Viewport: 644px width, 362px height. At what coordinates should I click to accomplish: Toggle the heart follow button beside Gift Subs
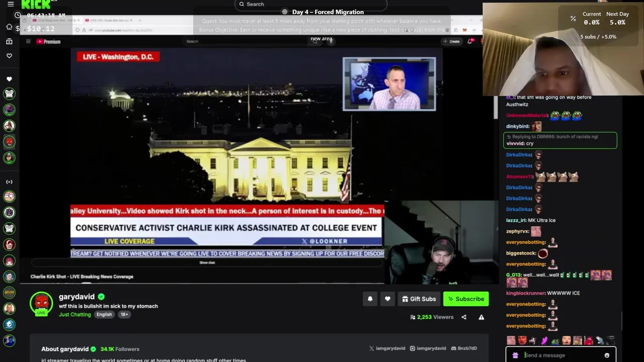(387, 299)
